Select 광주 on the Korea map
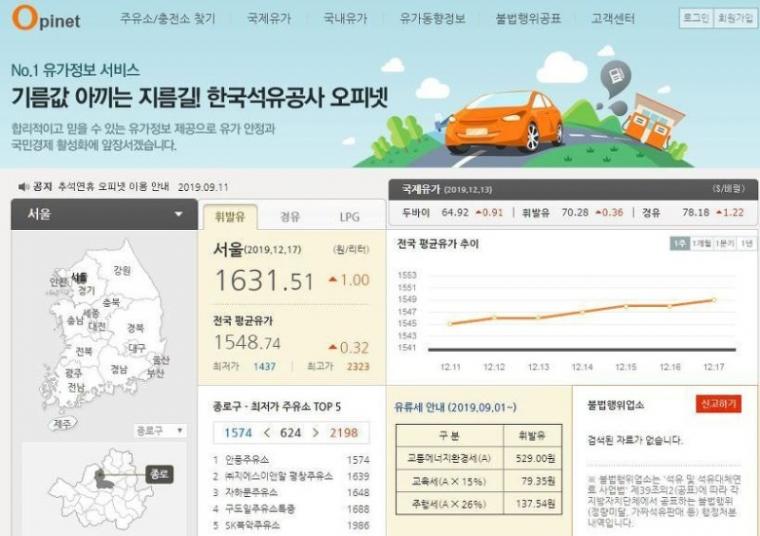Screen dimensions: 760x536 [x=74, y=373]
